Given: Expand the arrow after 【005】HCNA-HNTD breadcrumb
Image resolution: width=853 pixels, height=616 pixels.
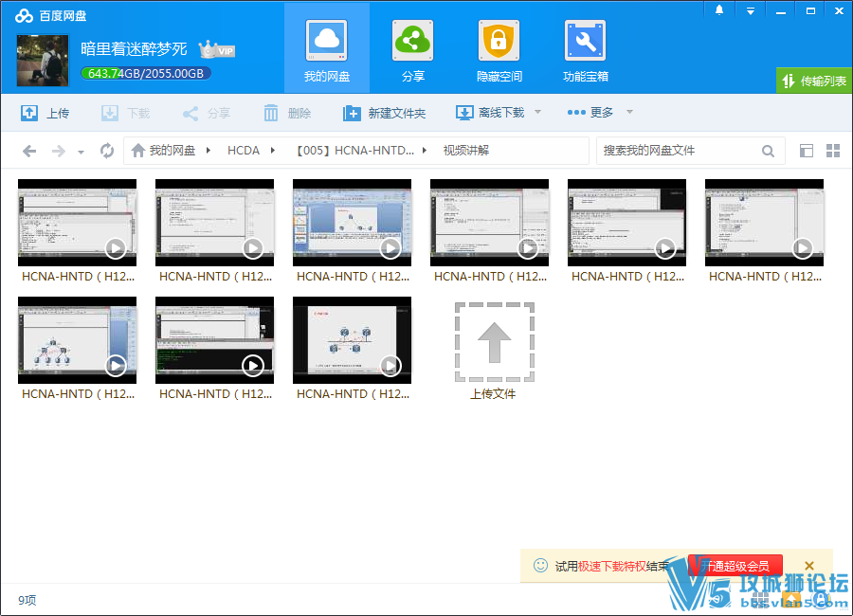Looking at the screenshot, I should click(425, 150).
